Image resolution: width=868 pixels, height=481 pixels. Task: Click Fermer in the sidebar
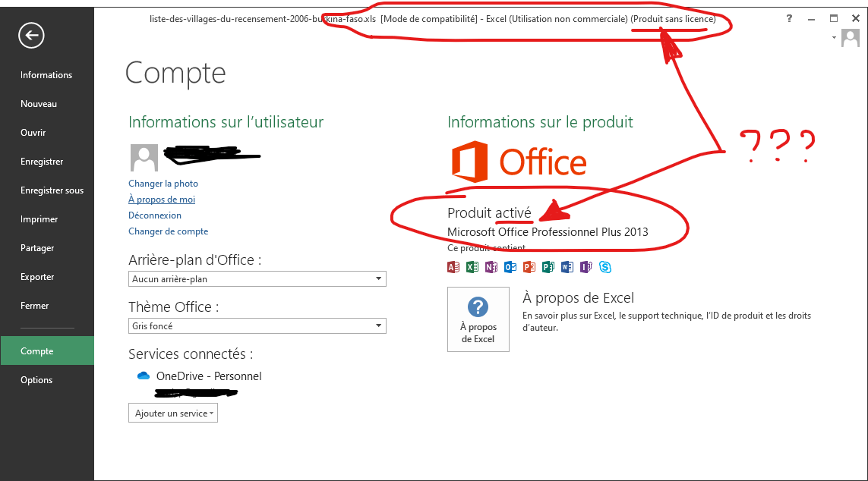pyautogui.click(x=34, y=305)
